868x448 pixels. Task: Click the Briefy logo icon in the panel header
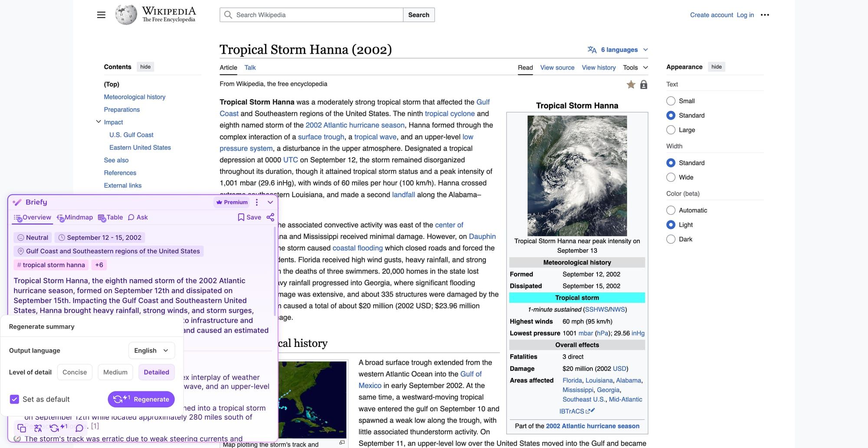pyautogui.click(x=17, y=202)
